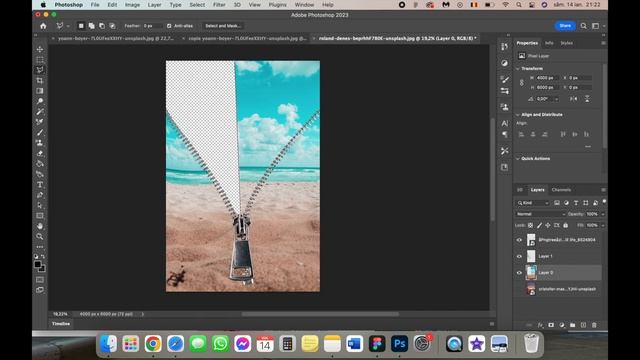Image resolution: width=640 pixels, height=360 pixels.
Task: Open the rotation angle dropdown
Action: 556,99
